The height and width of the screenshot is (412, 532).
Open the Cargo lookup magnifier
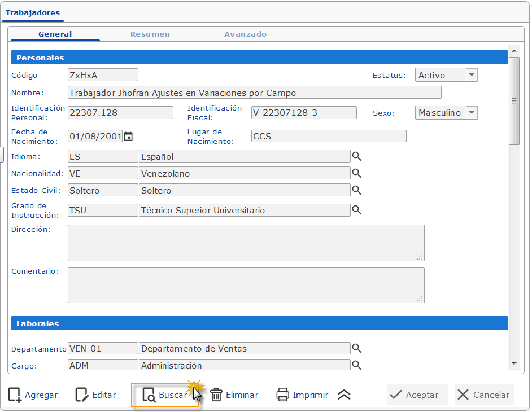point(356,365)
